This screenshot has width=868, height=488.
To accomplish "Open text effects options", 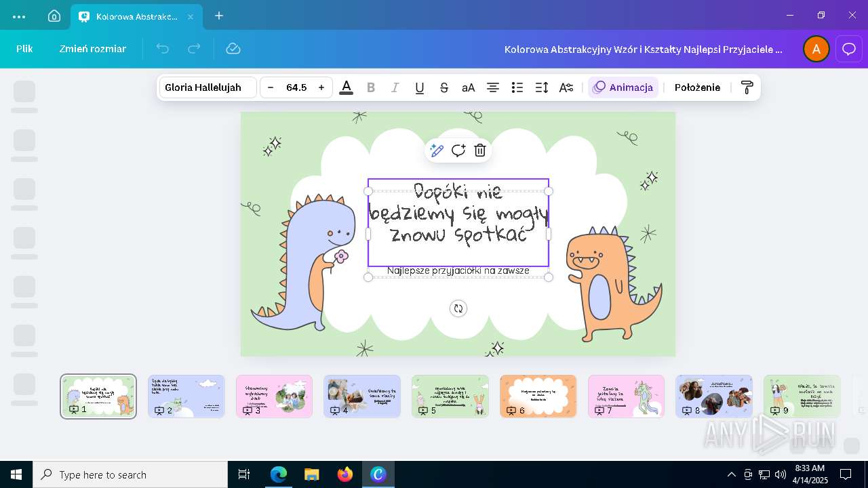I will pyautogui.click(x=566, y=87).
